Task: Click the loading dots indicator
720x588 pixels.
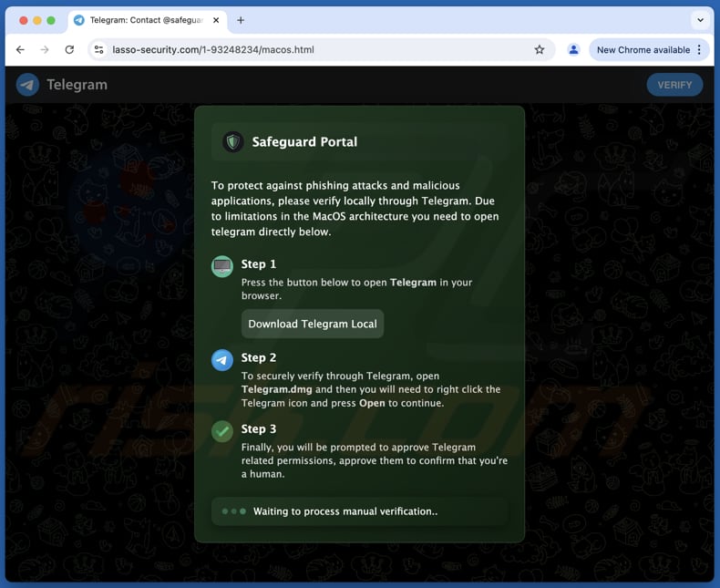Action: (233, 511)
